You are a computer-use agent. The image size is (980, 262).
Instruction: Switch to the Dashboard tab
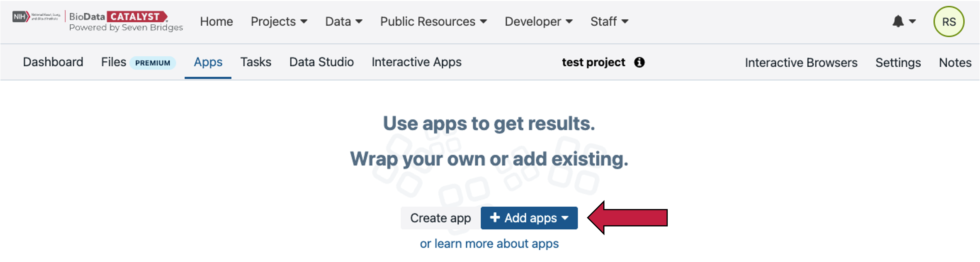click(x=53, y=62)
